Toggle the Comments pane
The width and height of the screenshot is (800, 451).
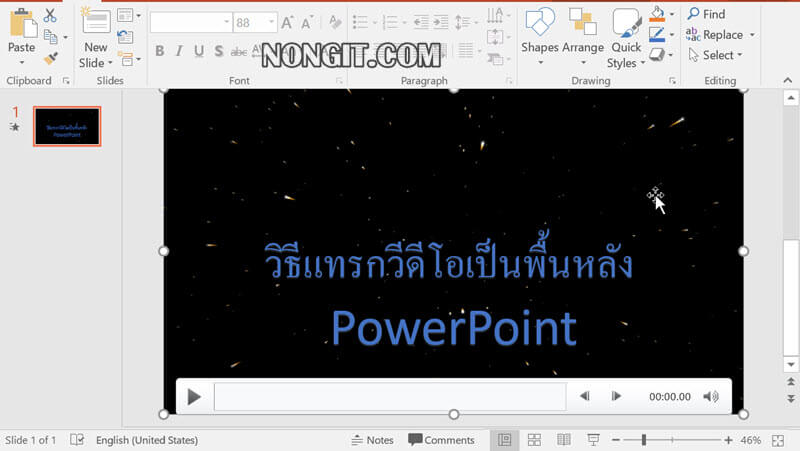[x=441, y=440]
